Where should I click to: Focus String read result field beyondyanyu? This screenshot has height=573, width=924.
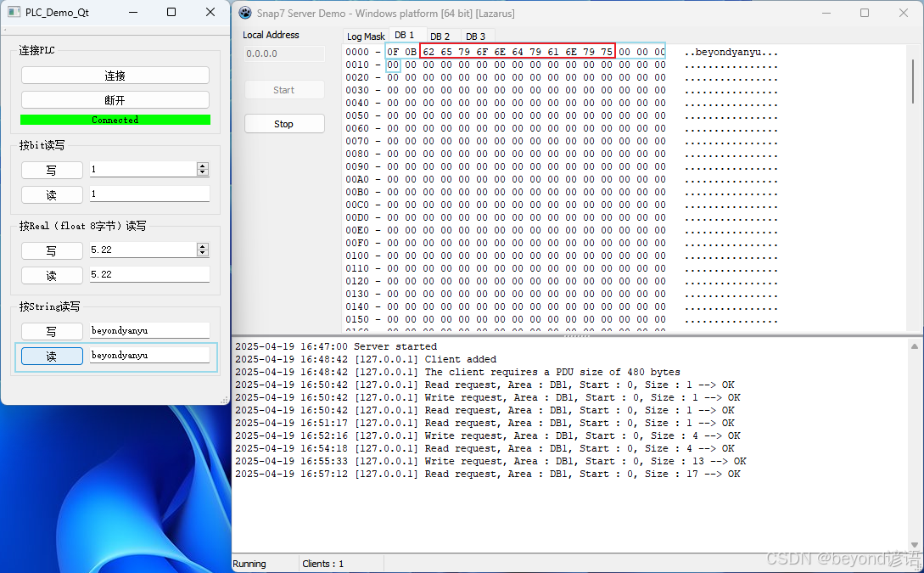point(149,356)
